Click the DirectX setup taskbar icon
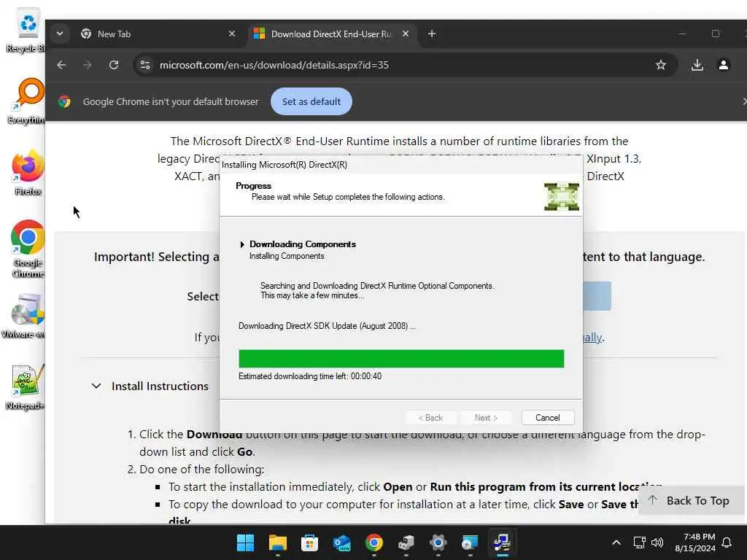The height and width of the screenshot is (560, 747). pos(502,542)
